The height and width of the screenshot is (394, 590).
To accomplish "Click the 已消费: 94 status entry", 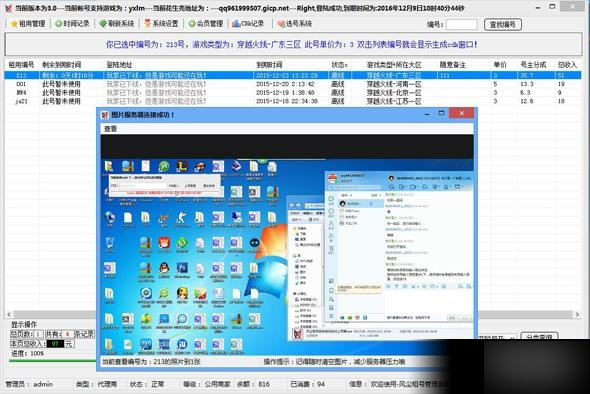I will pyautogui.click(x=307, y=384).
